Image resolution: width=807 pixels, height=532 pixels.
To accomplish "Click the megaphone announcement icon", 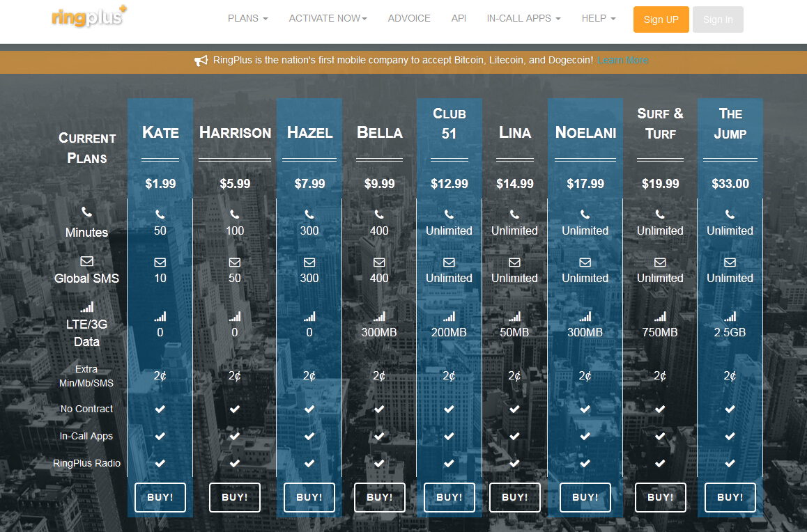I will point(201,61).
